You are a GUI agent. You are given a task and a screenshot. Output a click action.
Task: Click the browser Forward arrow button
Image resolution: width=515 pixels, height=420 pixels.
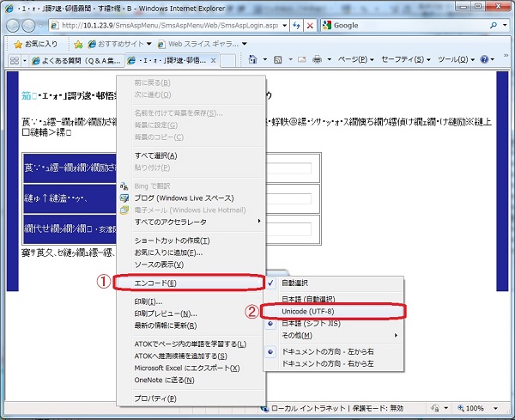pyautogui.click(x=28, y=25)
